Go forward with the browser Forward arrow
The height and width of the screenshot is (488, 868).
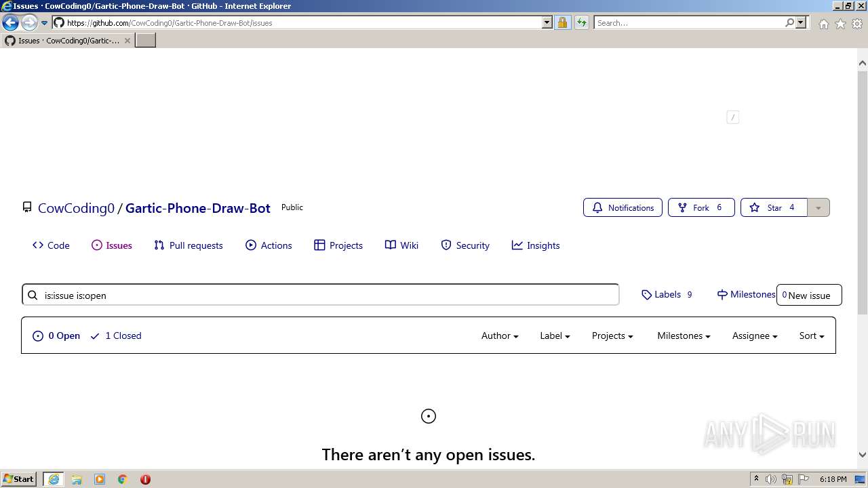tap(28, 22)
